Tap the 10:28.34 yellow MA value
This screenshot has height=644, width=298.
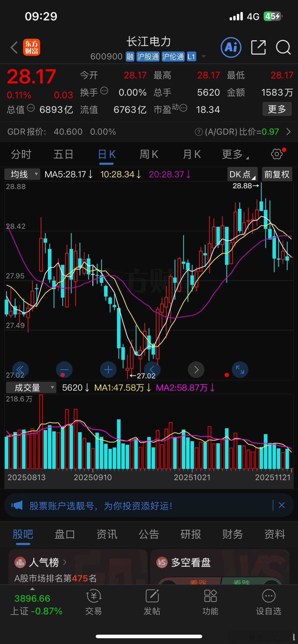pyautogui.click(x=121, y=174)
